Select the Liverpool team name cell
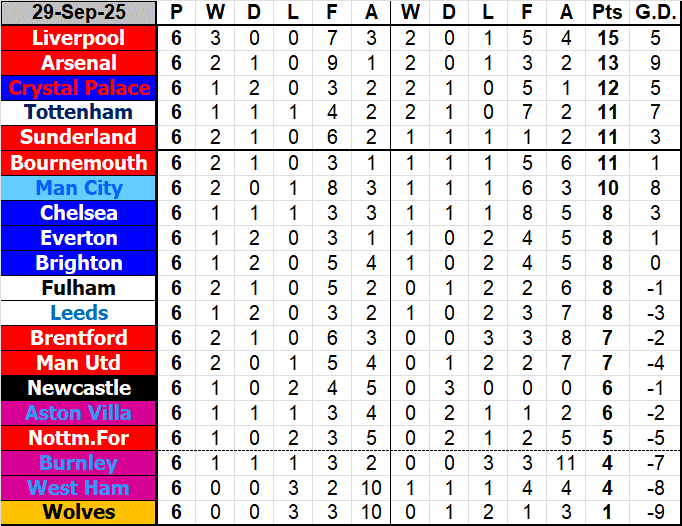Screen dimensions: 682x526 79,38
